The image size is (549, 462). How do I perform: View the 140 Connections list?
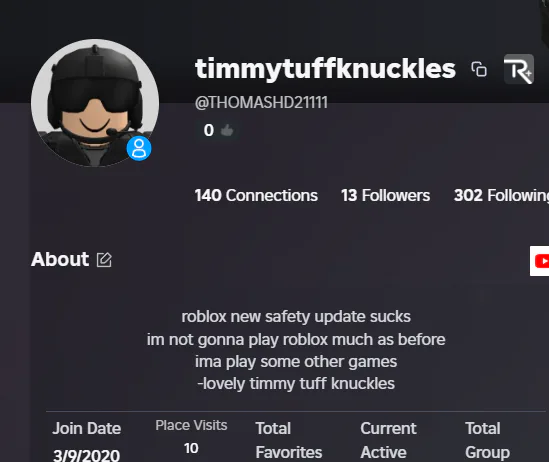point(256,195)
